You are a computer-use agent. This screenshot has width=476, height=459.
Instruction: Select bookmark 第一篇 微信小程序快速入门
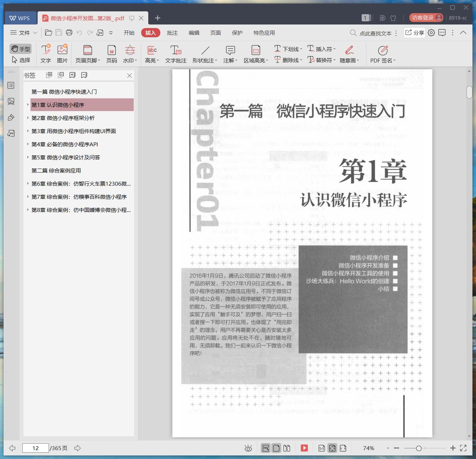coord(64,92)
